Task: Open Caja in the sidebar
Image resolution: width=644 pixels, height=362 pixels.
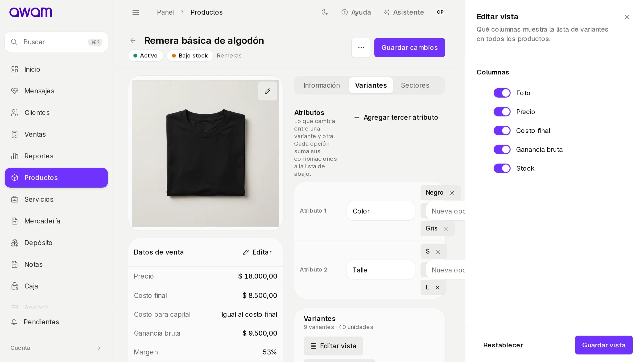Action: click(x=56, y=286)
